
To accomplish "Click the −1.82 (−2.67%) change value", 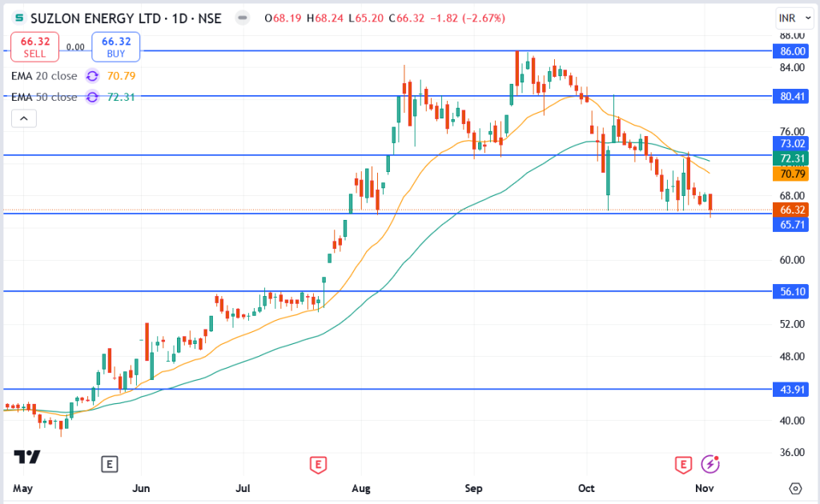I will pos(468,18).
